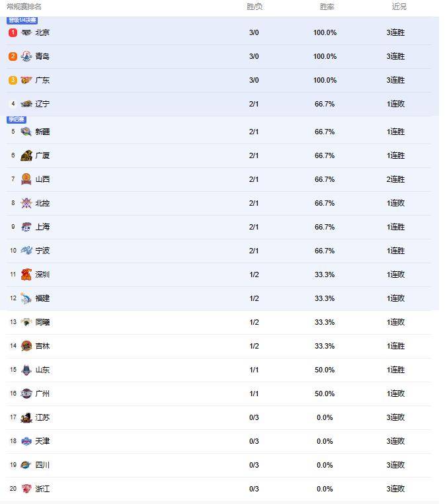Viewport: 445px width, 504px height.
Task: Click the Shenzhen team logo icon
Action: pos(26,274)
